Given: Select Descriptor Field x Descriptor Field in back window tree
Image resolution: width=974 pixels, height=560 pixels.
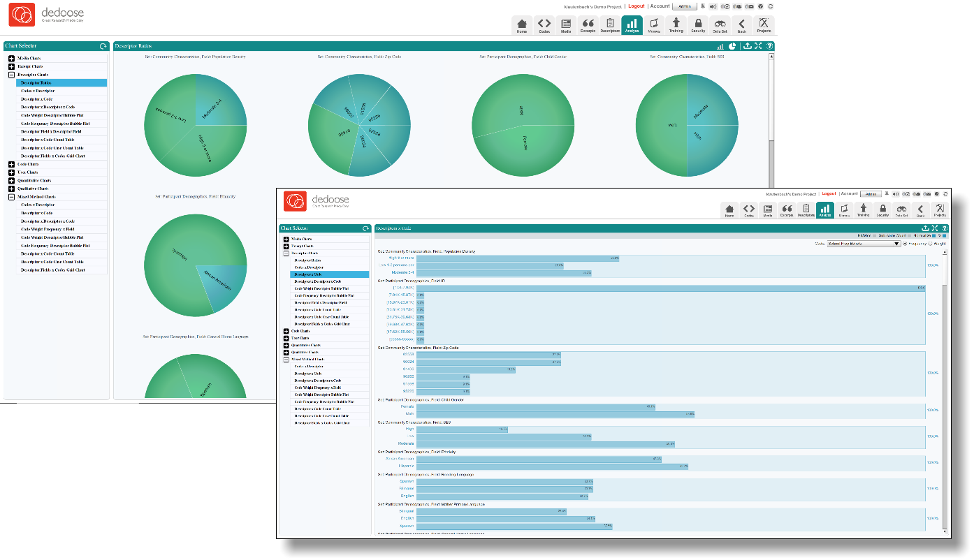Looking at the screenshot, I should [61, 131].
